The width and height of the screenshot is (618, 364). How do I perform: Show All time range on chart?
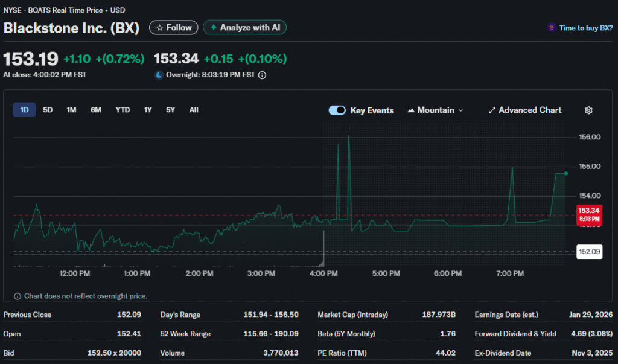pos(194,110)
